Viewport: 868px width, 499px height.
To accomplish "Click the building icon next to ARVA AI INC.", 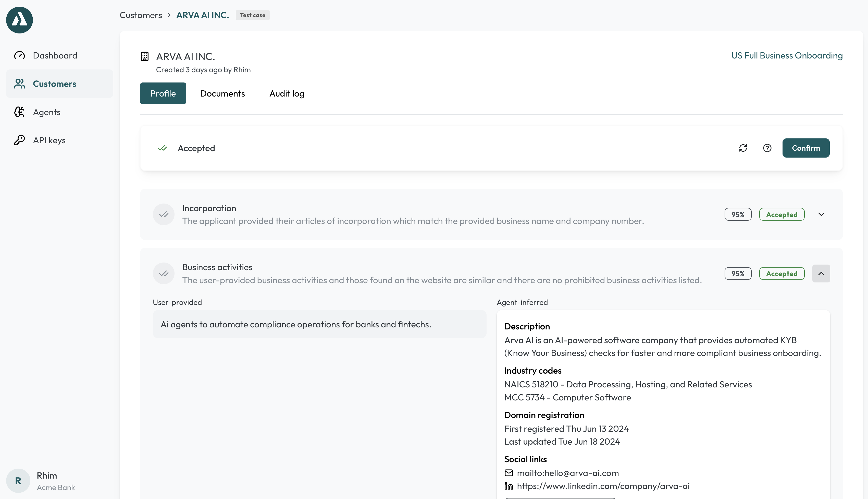I will 144,56.
